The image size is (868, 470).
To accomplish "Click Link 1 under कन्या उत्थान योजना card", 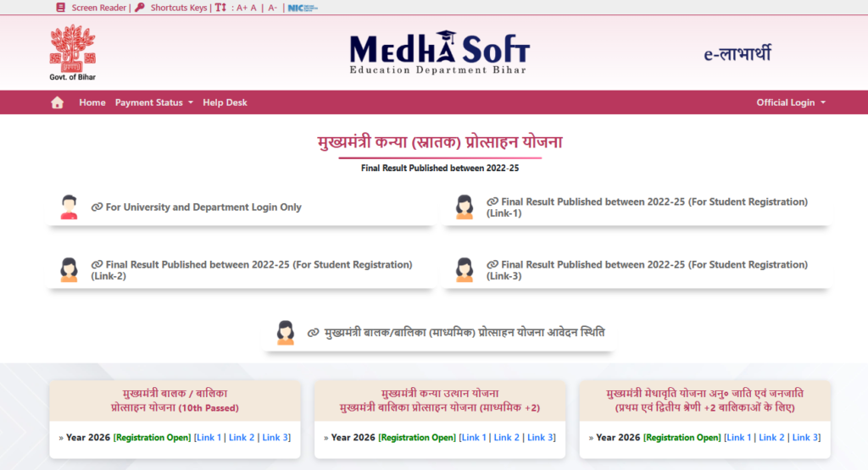I will tap(474, 437).
